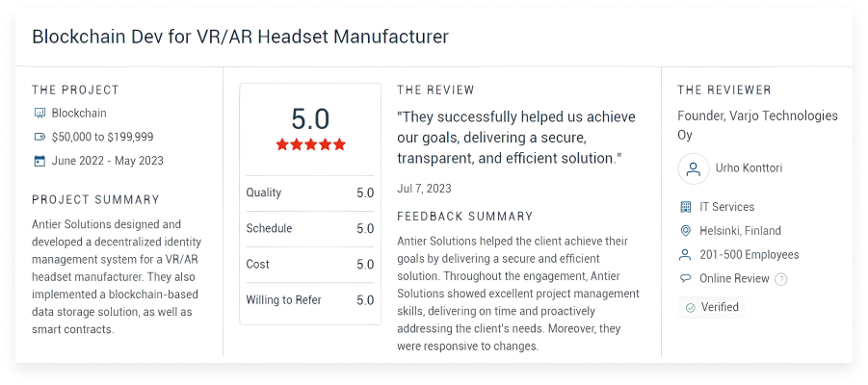Click the Jul 7, 2023 review date

[x=424, y=189]
